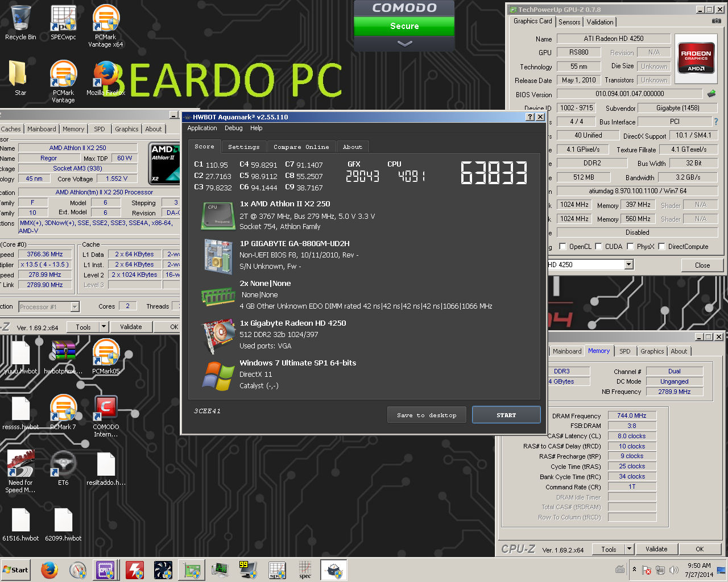Click the 744.0 MHz DRAM Frequency value
The image size is (728, 582).
pos(632,415)
